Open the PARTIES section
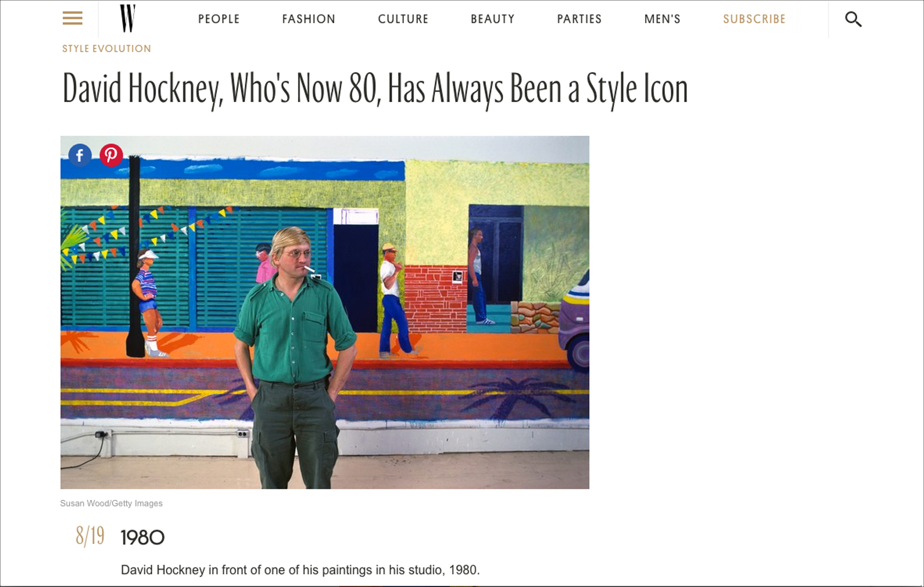Viewport: 924px width, 587px height. click(579, 19)
